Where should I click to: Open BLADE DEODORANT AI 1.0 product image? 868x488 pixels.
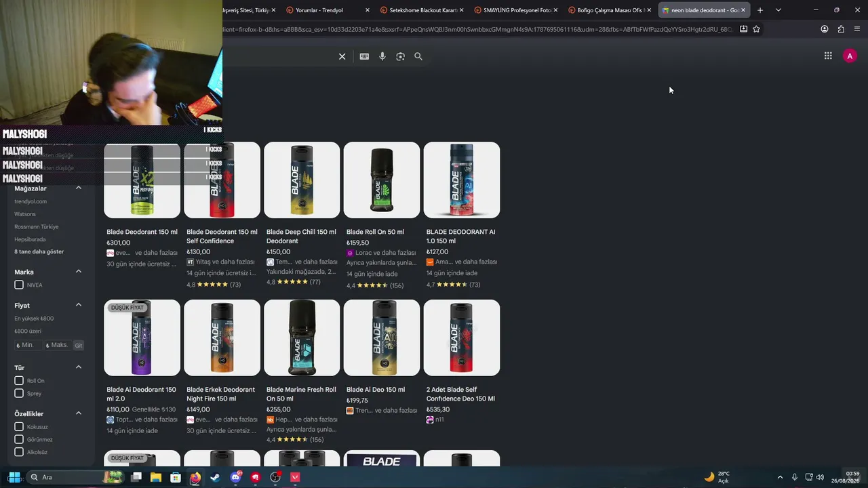click(x=462, y=180)
